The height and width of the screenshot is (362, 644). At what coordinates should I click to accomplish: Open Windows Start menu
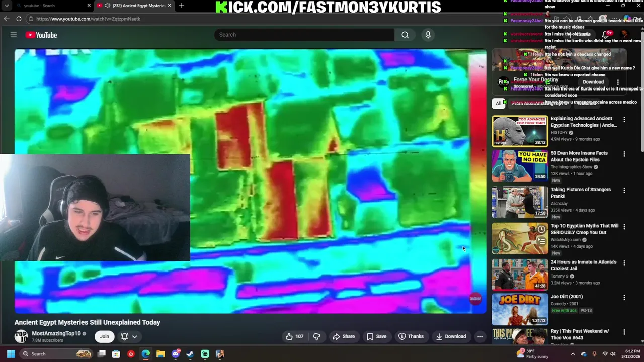click(11, 354)
